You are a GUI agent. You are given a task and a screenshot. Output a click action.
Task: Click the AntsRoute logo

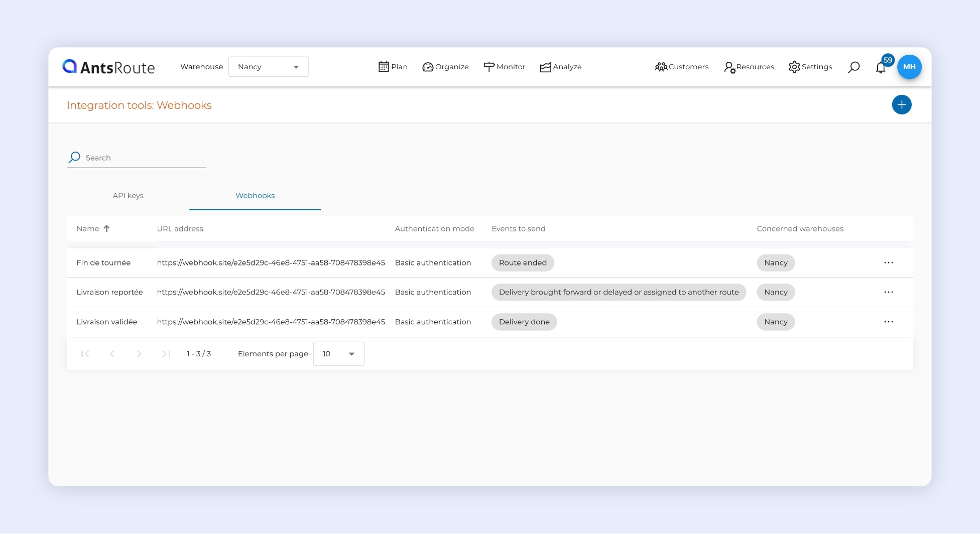tap(108, 67)
